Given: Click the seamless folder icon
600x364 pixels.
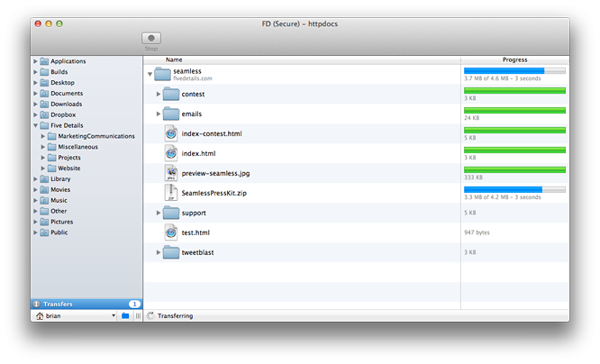Looking at the screenshot, I should point(162,75).
